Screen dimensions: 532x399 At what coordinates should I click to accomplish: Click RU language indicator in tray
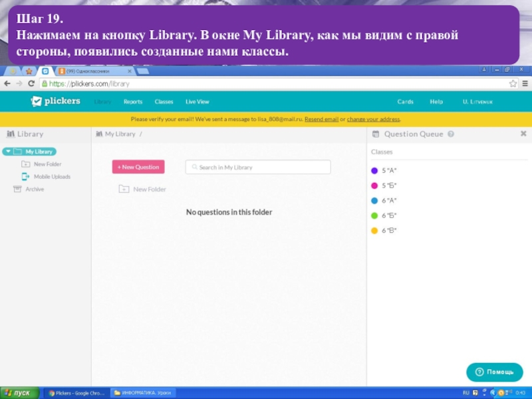466,393
